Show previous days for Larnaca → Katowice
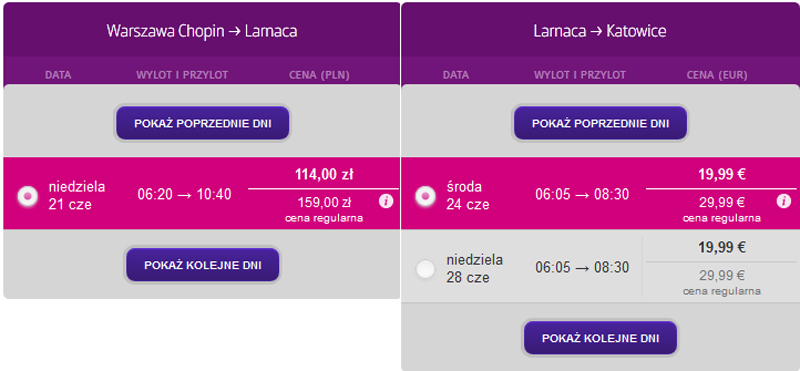 (x=601, y=123)
